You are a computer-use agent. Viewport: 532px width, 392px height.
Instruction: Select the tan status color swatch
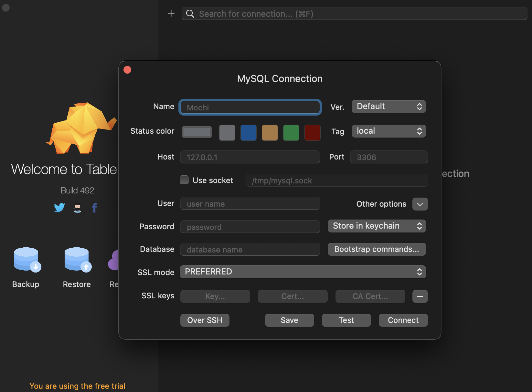click(x=270, y=133)
